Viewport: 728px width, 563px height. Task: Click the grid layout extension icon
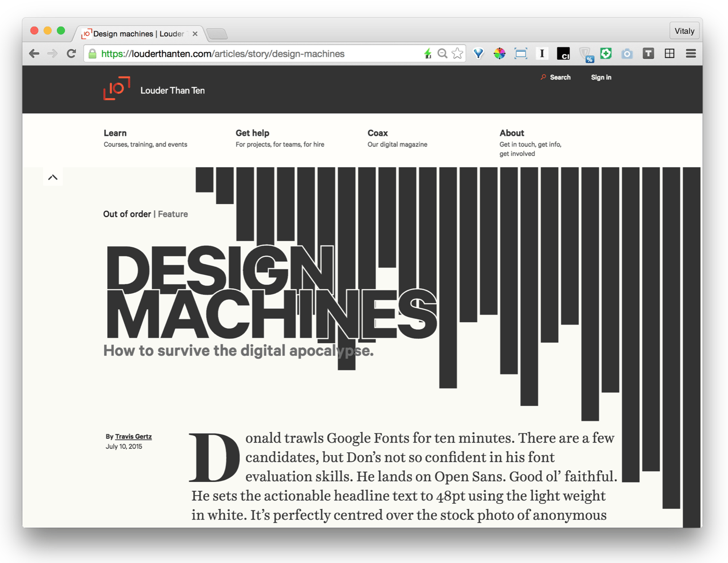(x=670, y=54)
